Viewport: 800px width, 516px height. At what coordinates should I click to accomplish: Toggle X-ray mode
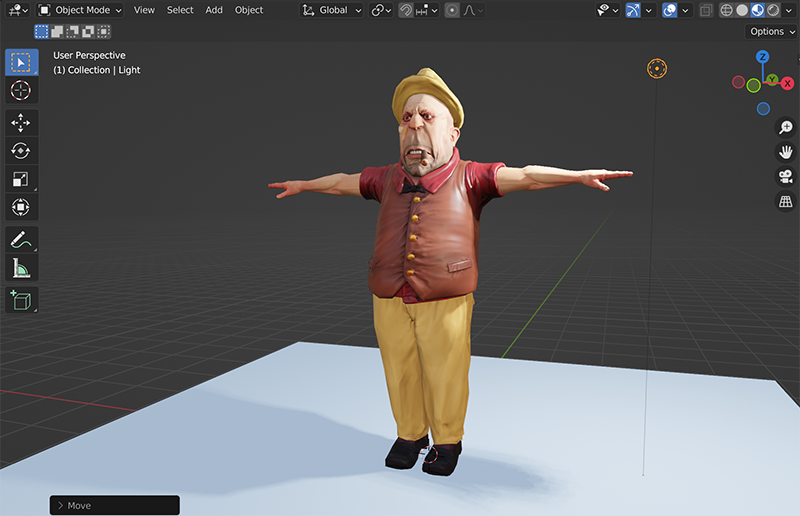pos(706,10)
